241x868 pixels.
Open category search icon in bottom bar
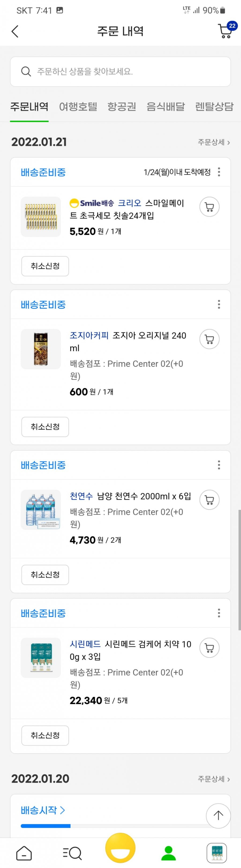tap(72, 853)
